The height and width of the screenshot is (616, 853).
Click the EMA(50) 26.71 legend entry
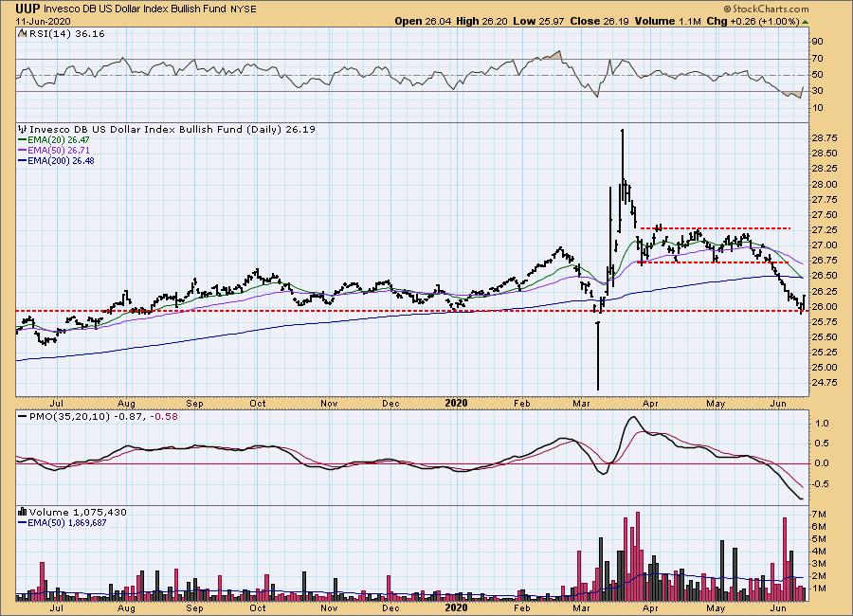point(54,150)
